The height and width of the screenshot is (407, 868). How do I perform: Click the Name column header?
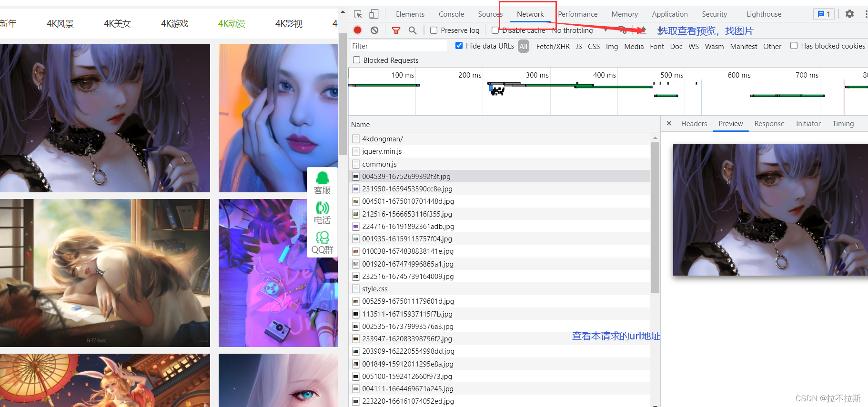[x=505, y=124]
